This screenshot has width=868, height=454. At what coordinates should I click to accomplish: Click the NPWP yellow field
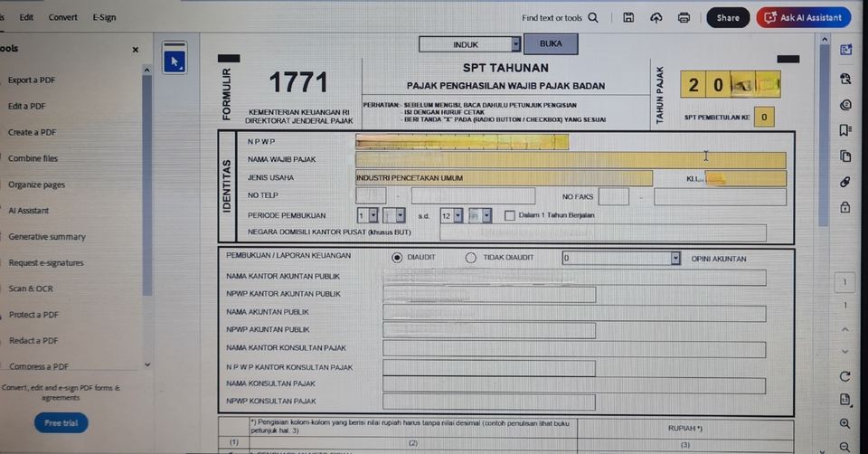[x=462, y=142]
